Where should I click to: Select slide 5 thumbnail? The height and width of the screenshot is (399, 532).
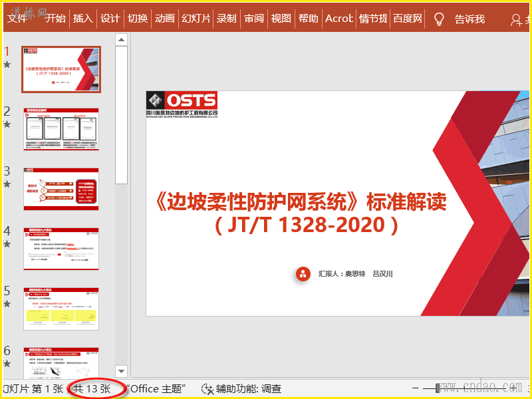tap(61, 309)
